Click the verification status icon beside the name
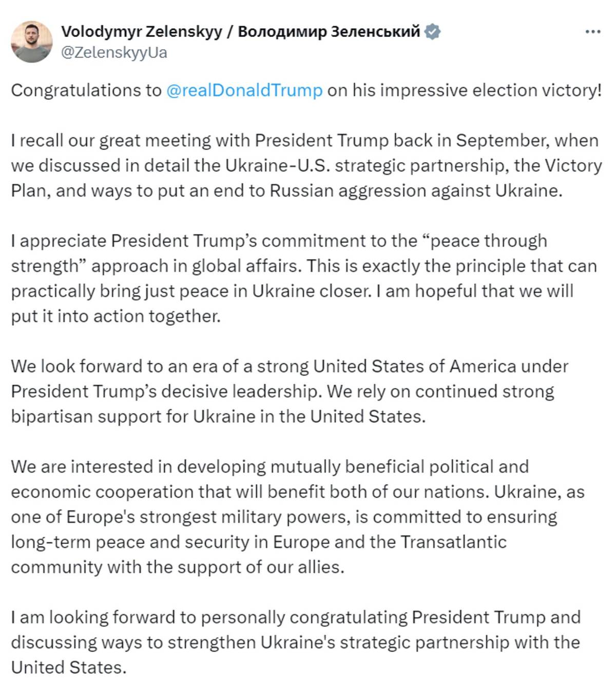The width and height of the screenshot is (616, 684). click(433, 32)
